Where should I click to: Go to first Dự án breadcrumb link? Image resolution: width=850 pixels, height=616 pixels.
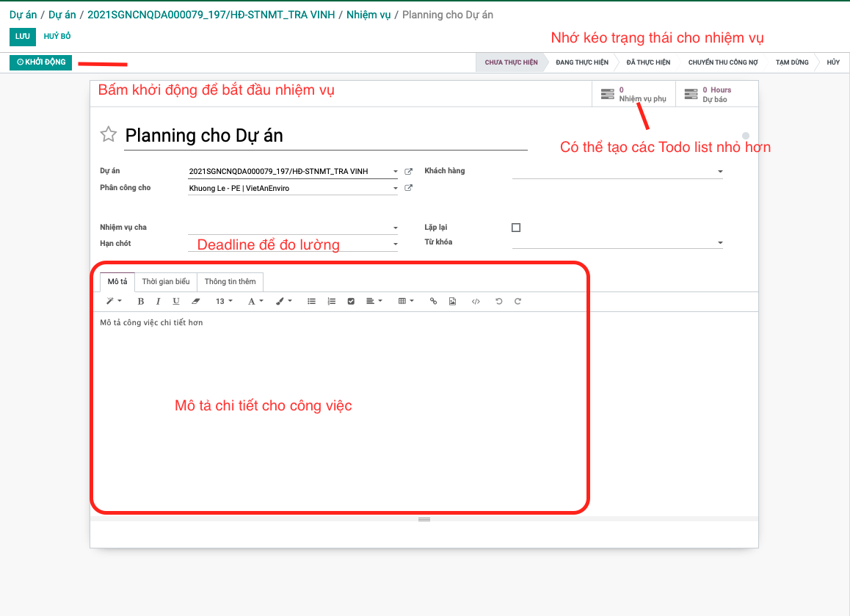pos(23,15)
